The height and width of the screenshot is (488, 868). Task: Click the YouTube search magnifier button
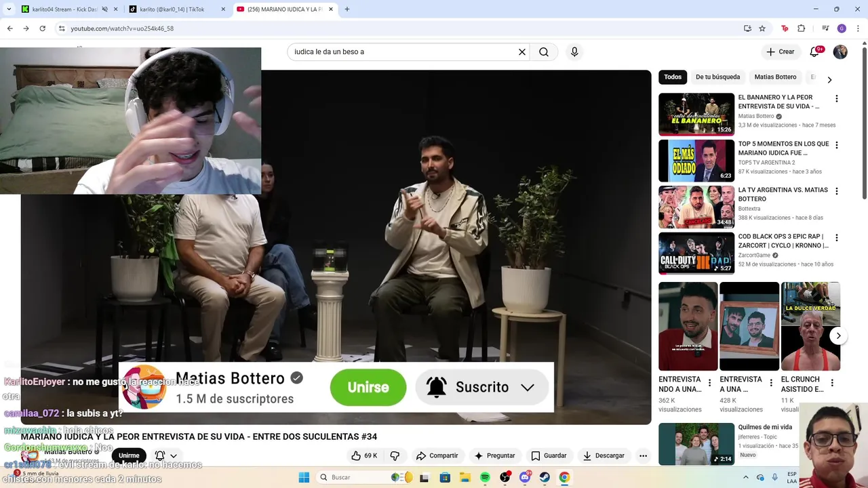click(544, 52)
